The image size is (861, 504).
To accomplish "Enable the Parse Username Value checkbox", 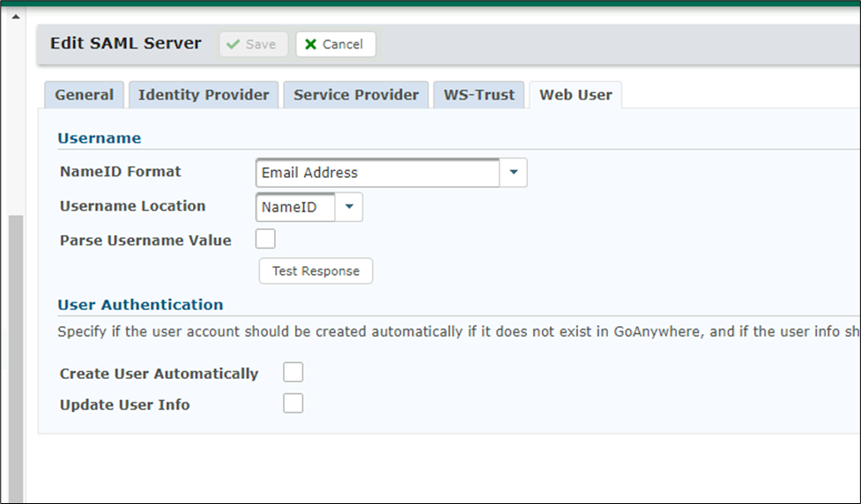I will tap(265, 239).
